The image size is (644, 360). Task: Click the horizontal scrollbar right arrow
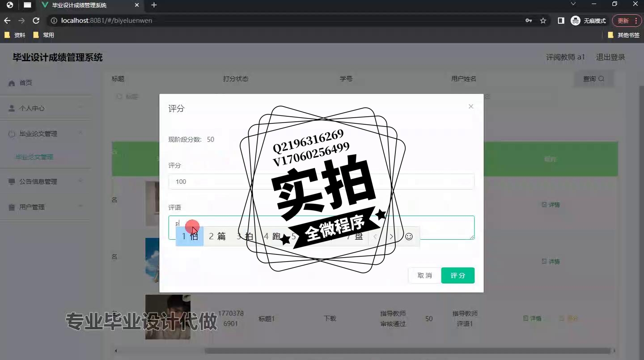pyautogui.click(x=614, y=351)
